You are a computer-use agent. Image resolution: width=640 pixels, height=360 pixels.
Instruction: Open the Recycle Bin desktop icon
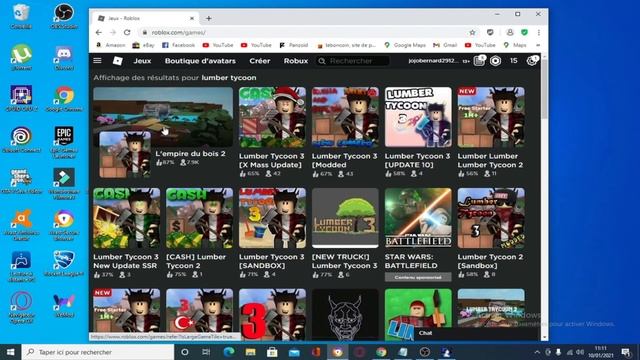pos(21,17)
